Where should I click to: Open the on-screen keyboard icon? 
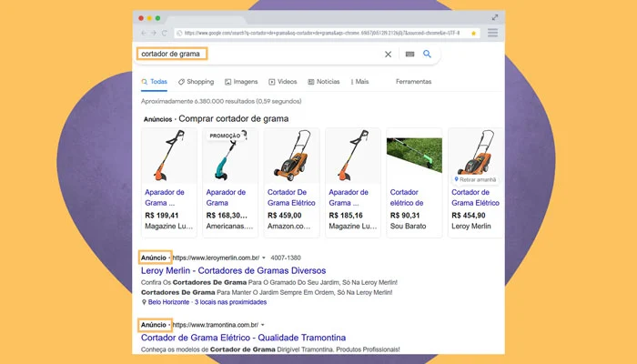(x=409, y=54)
